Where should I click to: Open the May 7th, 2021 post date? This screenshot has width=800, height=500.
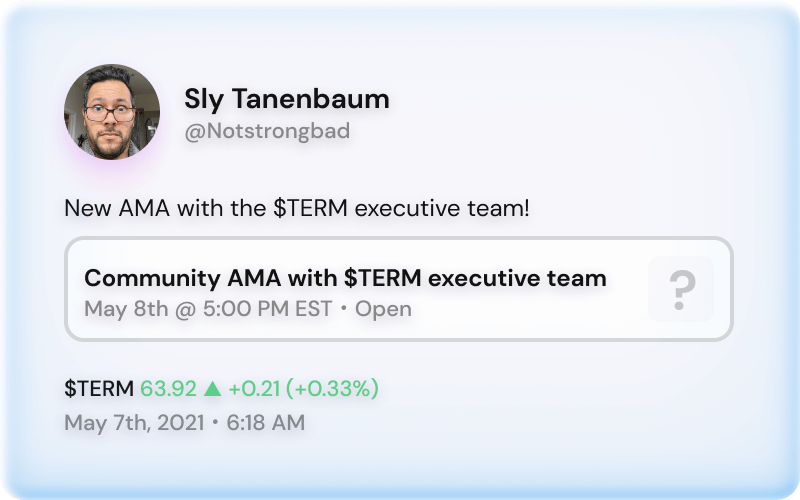(x=134, y=423)
